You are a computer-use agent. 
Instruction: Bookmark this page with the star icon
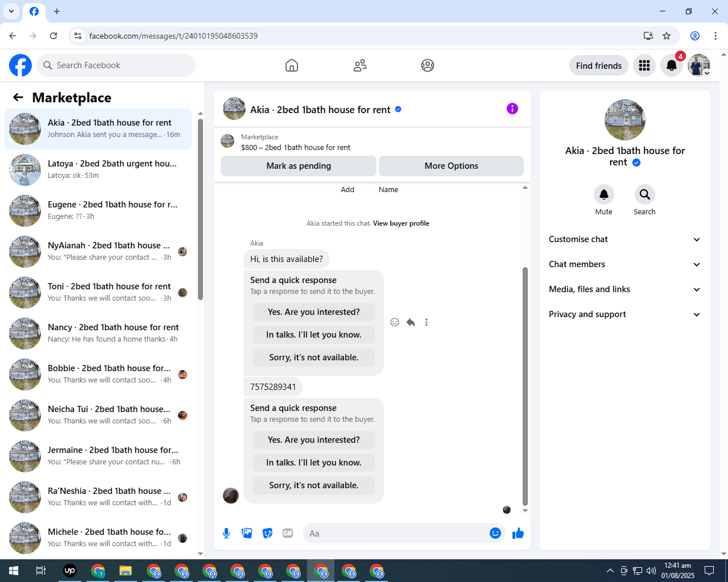coord(667,36)
